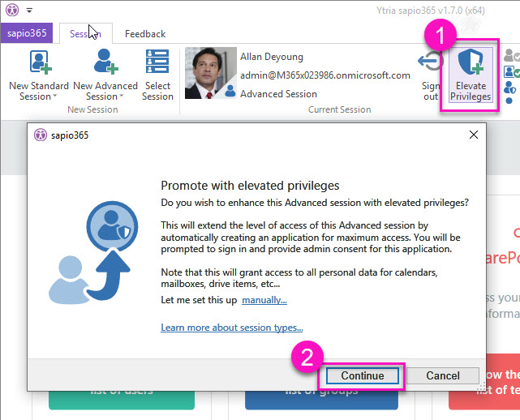Screen dimensions: 520x420
Task: Switch to the Session ribbon tab
Action: click(85, 33)
